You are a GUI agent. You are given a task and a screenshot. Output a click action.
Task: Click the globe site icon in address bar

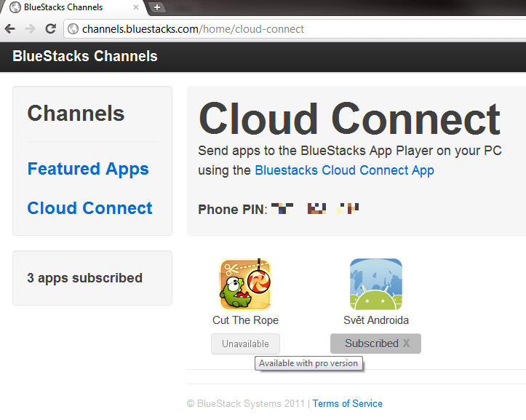coord(73,29)
